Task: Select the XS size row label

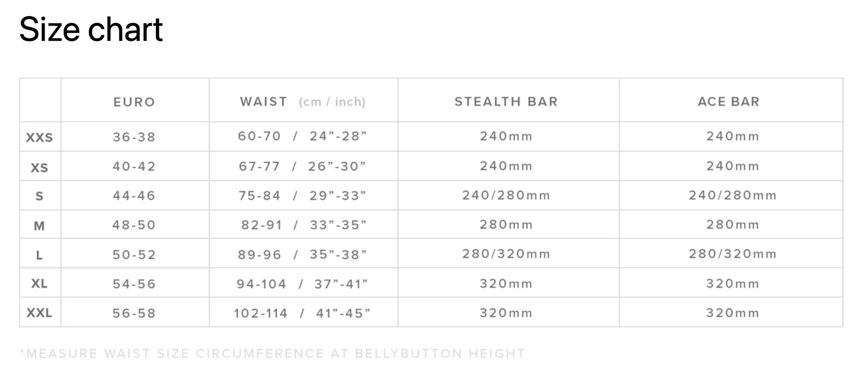Action: pos(39,168)
